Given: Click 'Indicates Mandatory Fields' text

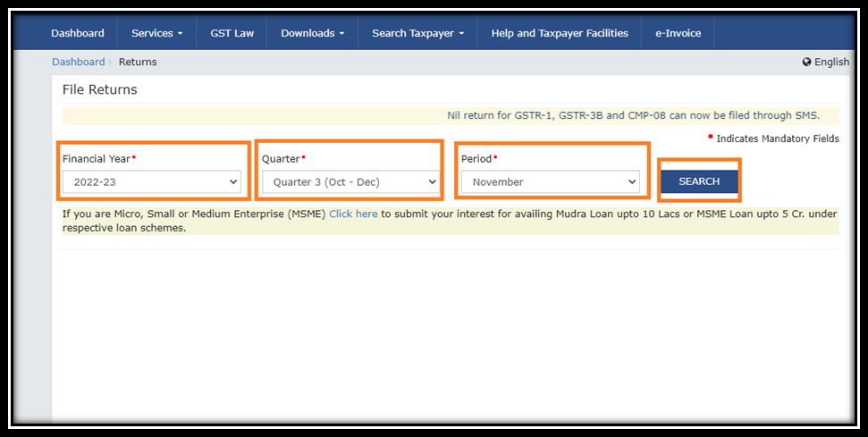Looking at the screenshot, I should (778, 139).
